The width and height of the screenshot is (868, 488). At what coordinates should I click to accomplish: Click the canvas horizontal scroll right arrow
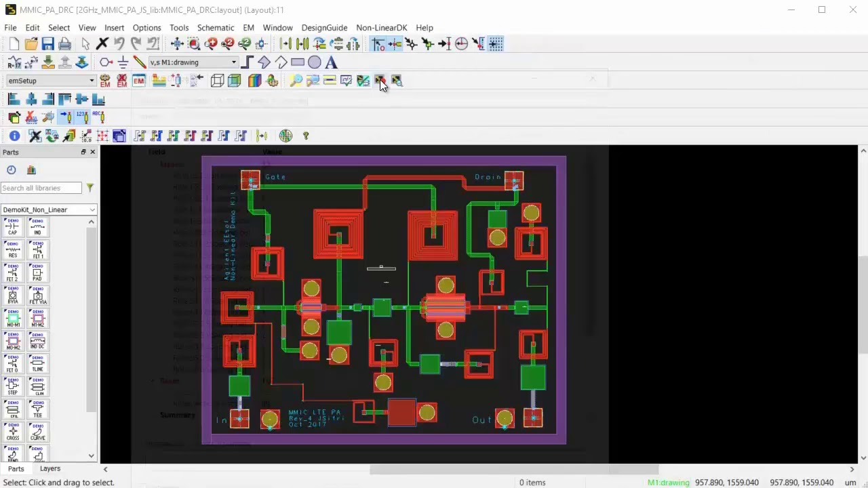852,469
